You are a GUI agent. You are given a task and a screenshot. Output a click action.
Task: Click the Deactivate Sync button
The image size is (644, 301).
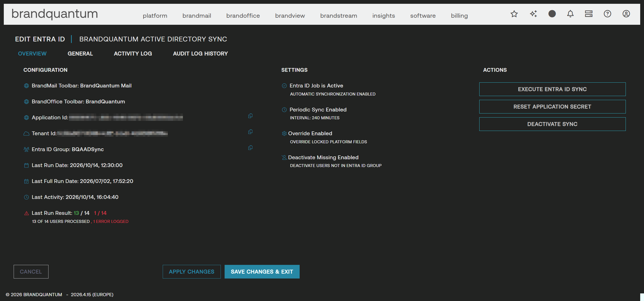tap(552, 124)
